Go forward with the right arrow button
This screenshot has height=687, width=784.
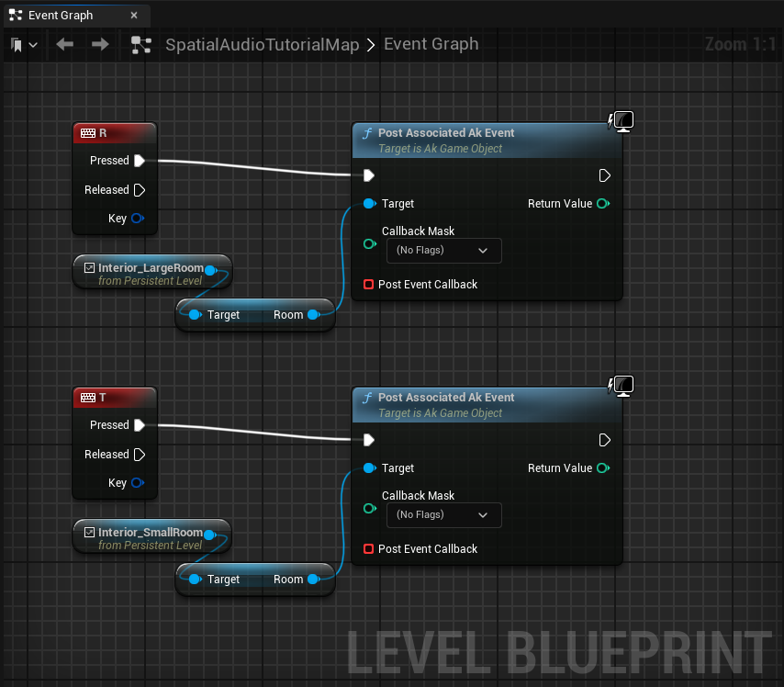pos(100,44)
